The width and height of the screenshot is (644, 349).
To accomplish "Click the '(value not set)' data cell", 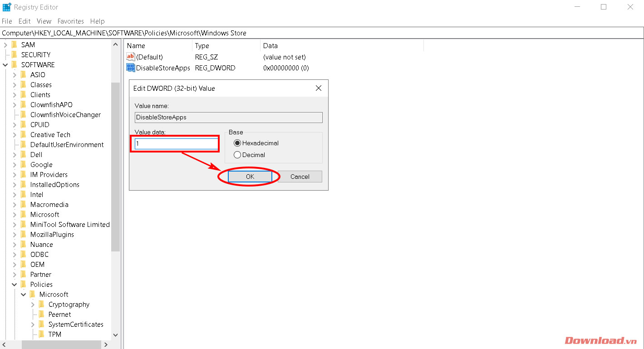I will (285, 57).
